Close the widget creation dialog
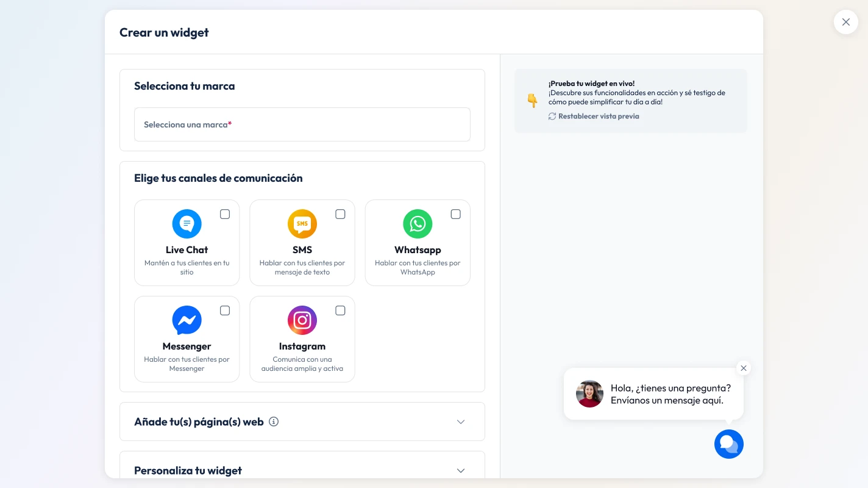Image resolution: width=868 pixels, height=488 pixels. click(846, 22)
